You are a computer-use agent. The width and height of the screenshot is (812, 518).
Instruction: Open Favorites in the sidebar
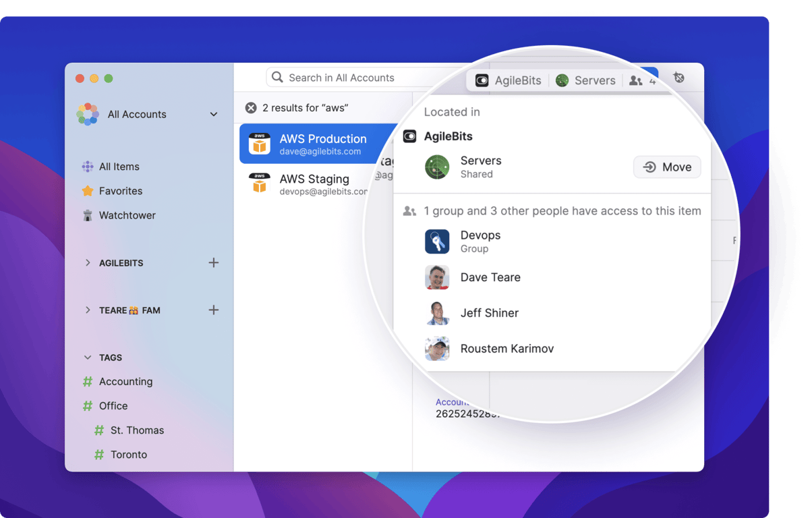click(121, 191)
